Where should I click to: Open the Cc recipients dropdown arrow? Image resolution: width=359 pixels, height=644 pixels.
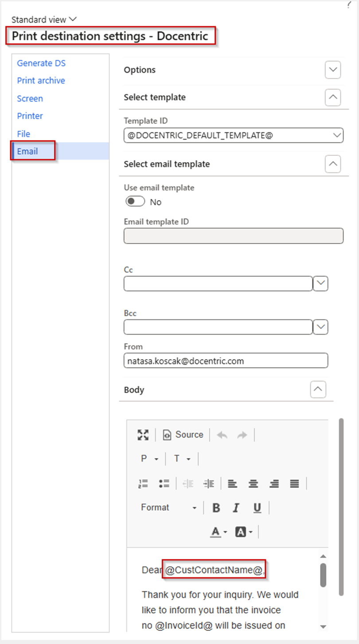(320, 283)
